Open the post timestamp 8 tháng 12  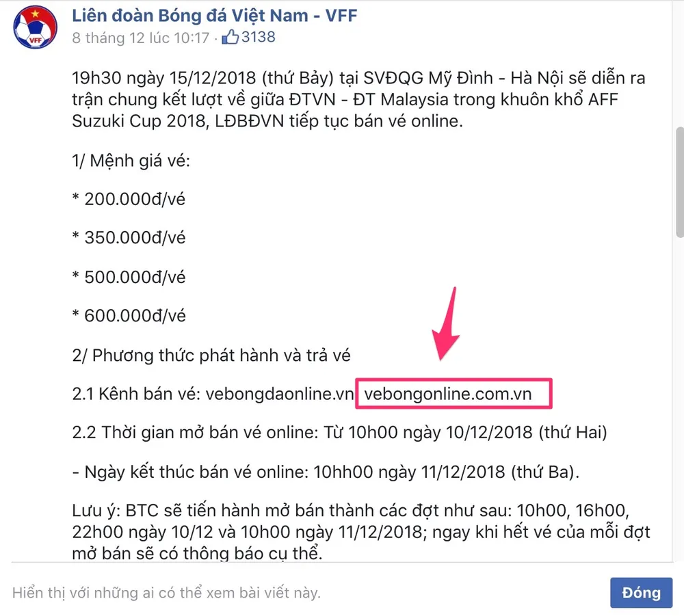(140, 38)
